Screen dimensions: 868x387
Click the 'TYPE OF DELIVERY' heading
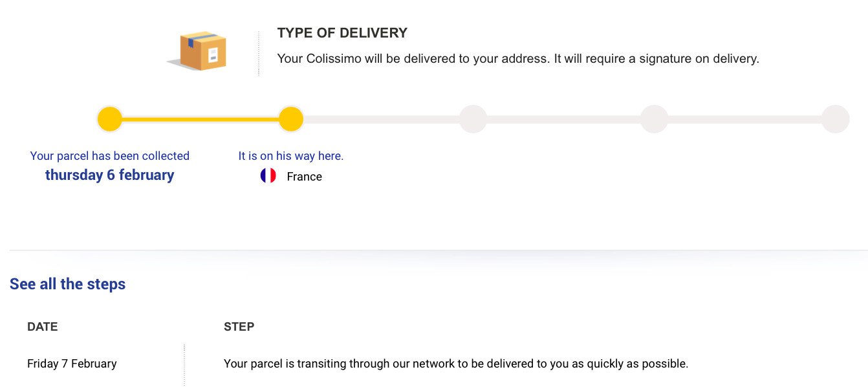(342, 33)
